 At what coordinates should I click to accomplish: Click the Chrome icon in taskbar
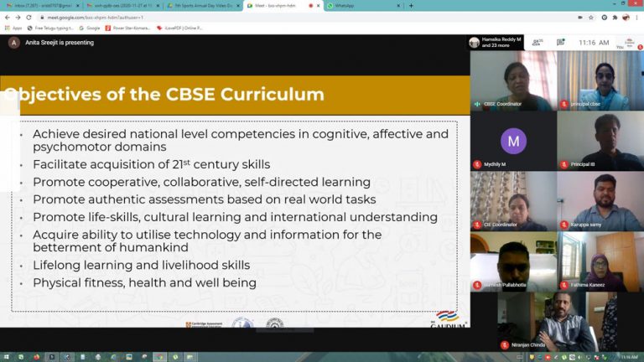pos(159,357)
